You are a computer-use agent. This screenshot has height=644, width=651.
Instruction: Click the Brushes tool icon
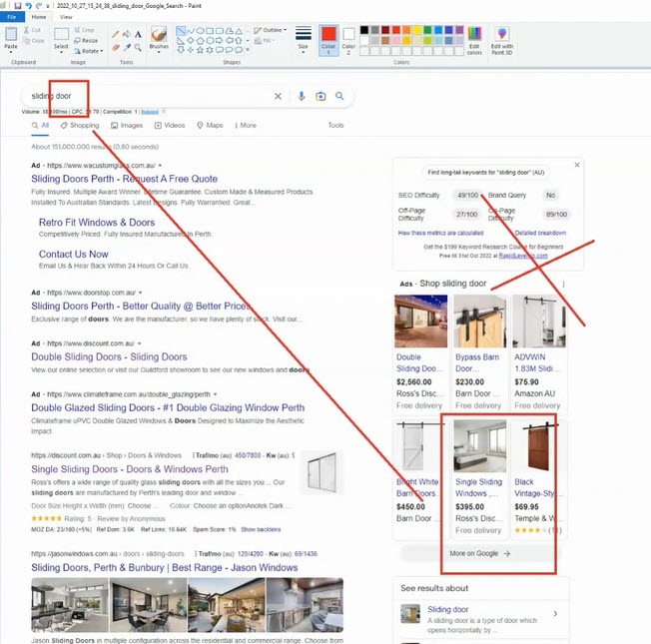(159, 34)
